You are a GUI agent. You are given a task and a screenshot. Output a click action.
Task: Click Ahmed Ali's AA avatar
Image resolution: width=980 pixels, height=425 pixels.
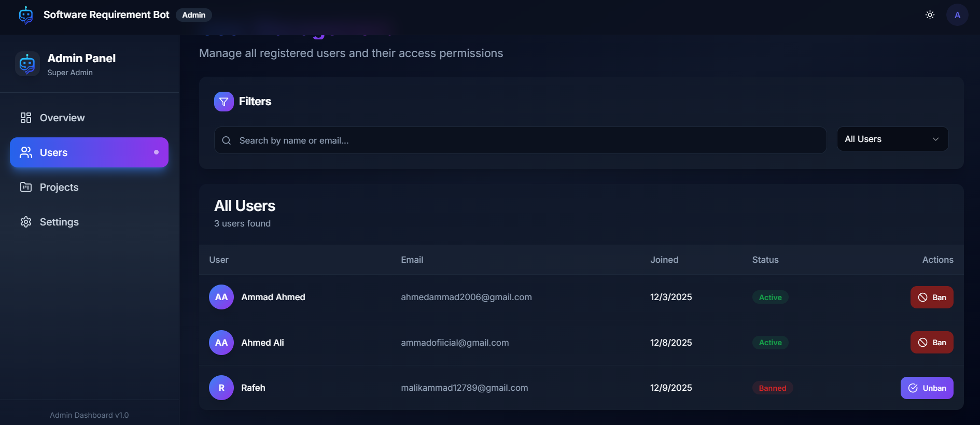pyautogui.click(x=221, y=343)
